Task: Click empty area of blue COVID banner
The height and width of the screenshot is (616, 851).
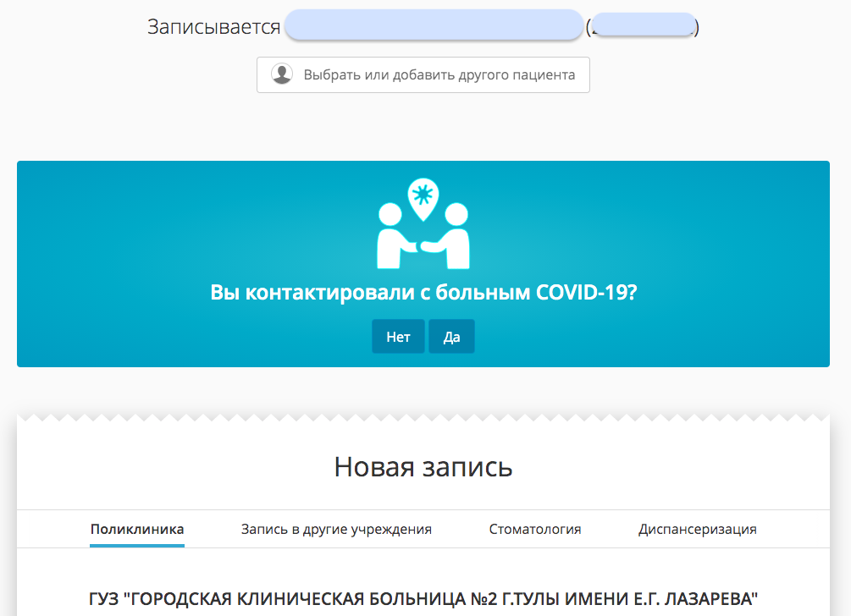Action: coord(169,254)
